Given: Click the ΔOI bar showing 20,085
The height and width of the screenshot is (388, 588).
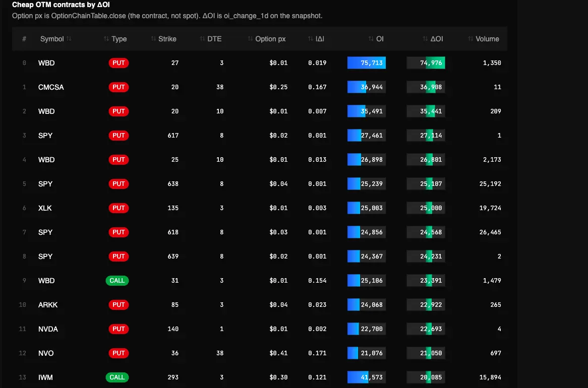Looking at the screenshot, I should pyautogui.click(x=426, y=377).
